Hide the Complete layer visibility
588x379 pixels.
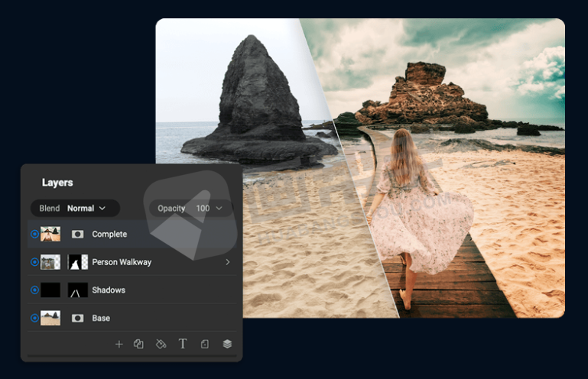[x=34, y=234]
